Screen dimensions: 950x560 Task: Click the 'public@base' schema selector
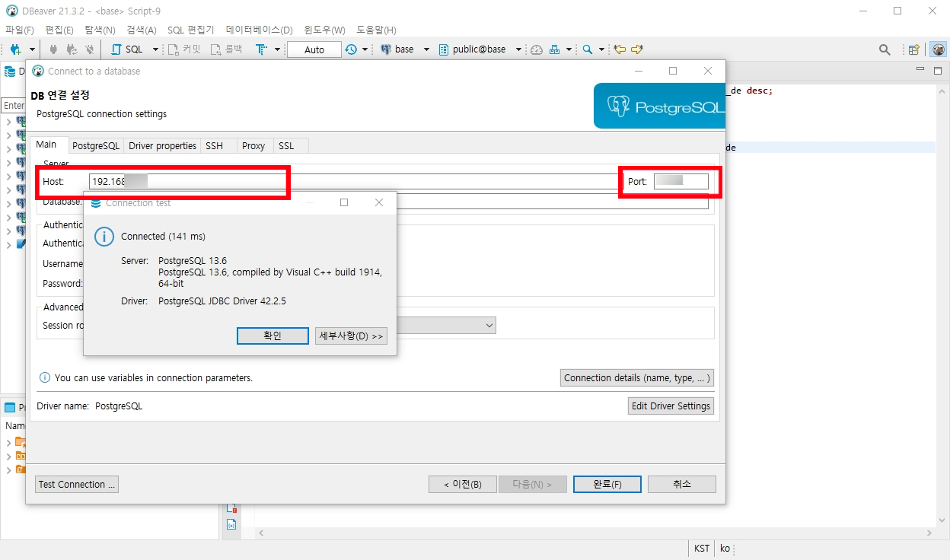click(473, 49)
